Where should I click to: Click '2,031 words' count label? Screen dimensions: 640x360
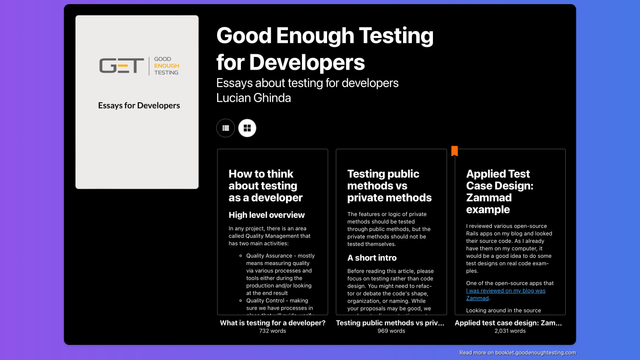(x=510, y=331)
